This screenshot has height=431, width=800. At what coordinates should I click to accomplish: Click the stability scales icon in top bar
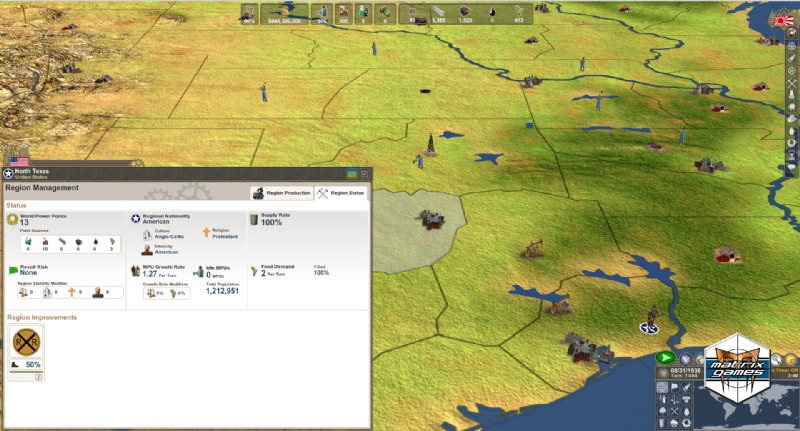250,11
